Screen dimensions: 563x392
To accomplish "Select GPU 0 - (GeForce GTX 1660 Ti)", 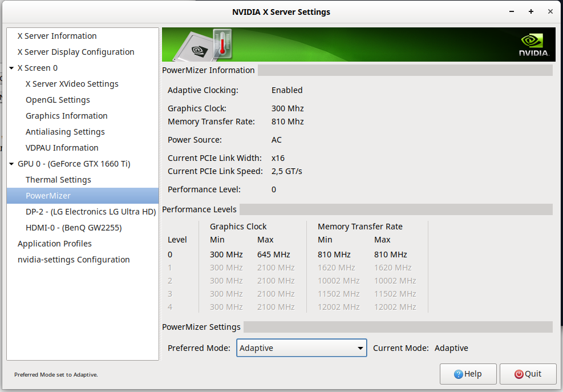I will tap(74, 164).
